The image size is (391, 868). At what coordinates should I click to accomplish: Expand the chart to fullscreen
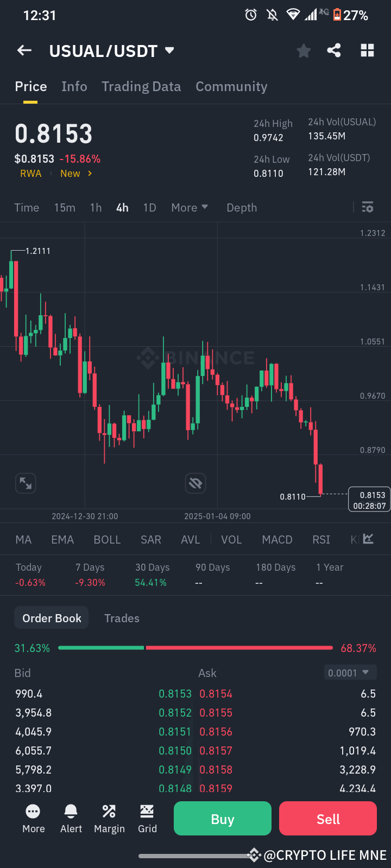pyautogui.click(x=25, y=483)
